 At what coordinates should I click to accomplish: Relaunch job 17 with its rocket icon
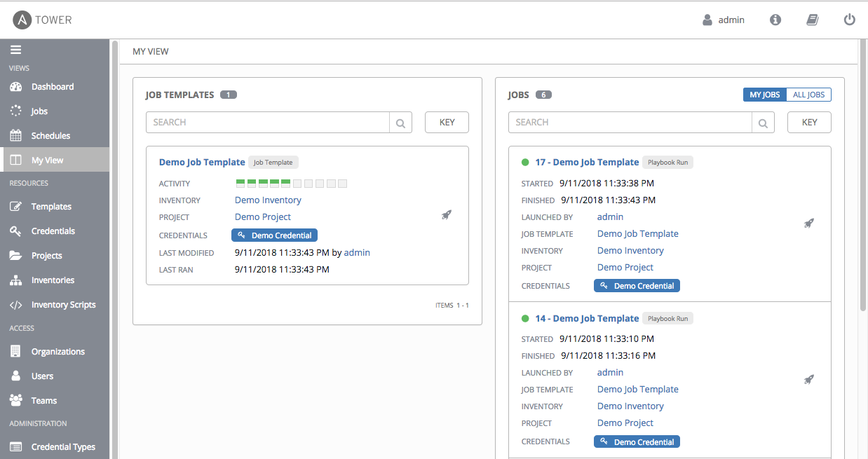pyautogui.click(x=808, y=224)
